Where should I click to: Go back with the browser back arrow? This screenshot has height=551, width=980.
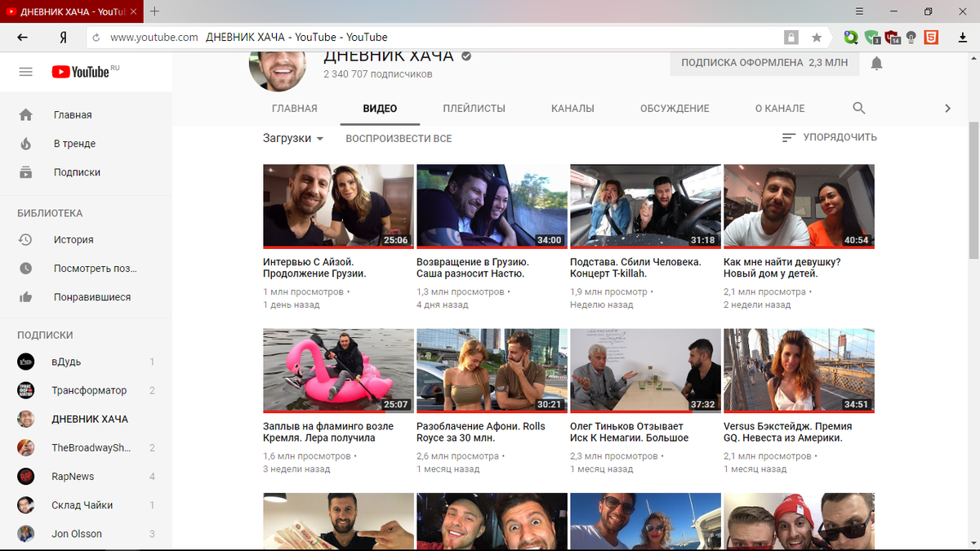coord(22,37)
